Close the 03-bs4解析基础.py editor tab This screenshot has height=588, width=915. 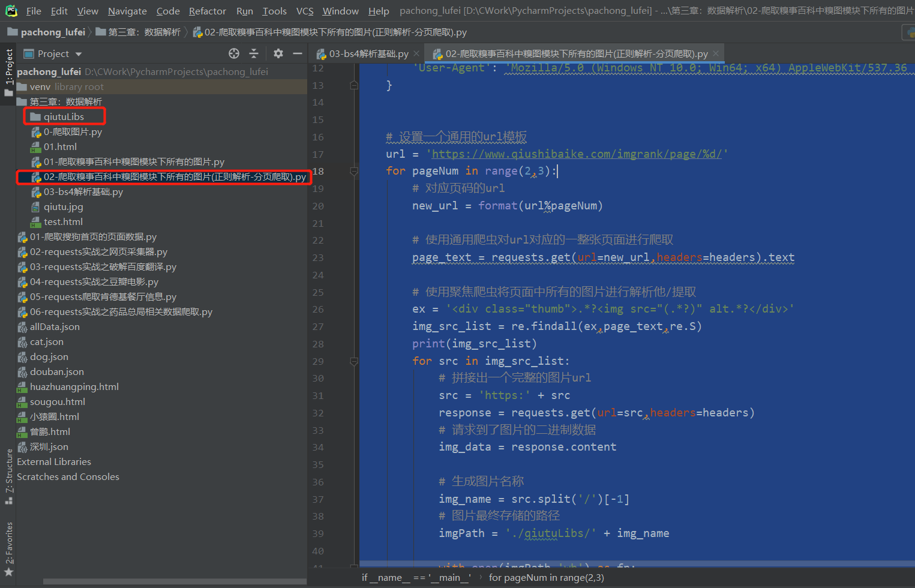pos(416,53)
